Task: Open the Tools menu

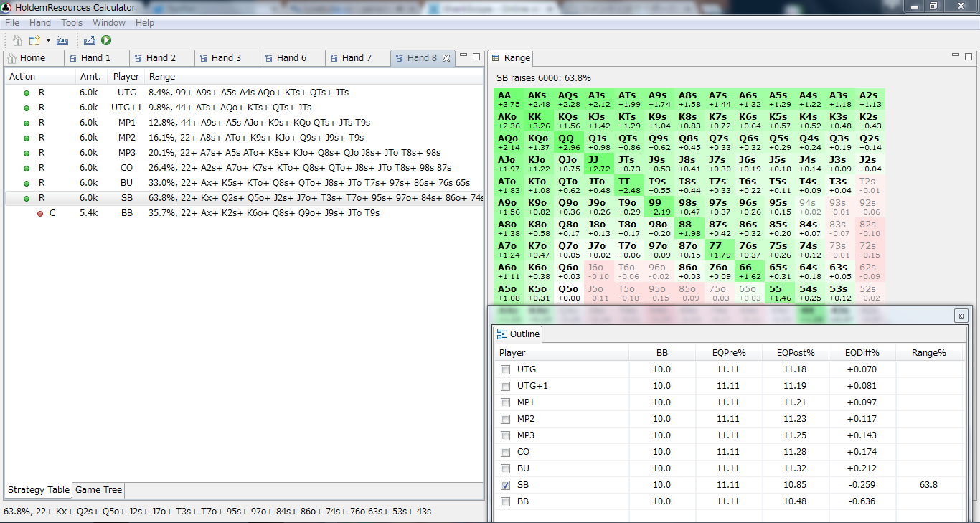Action: pyautogui.click(x=72, y=23)
